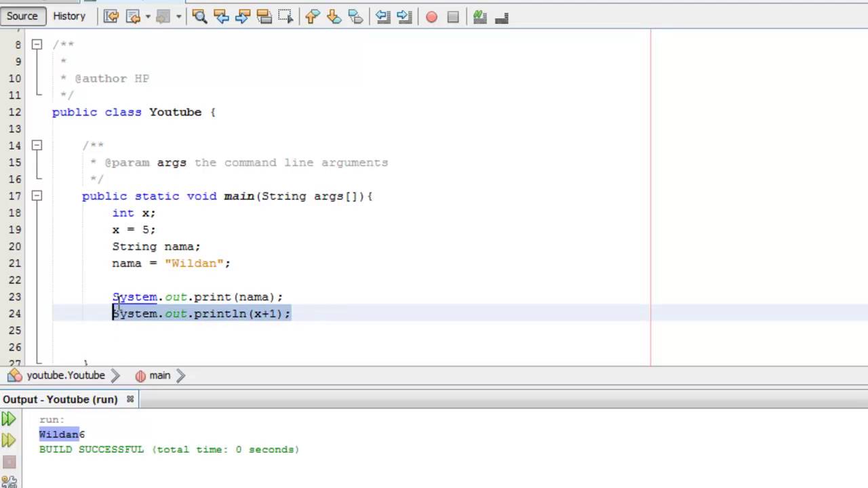Shift the line right

click(x=404, y=16)
